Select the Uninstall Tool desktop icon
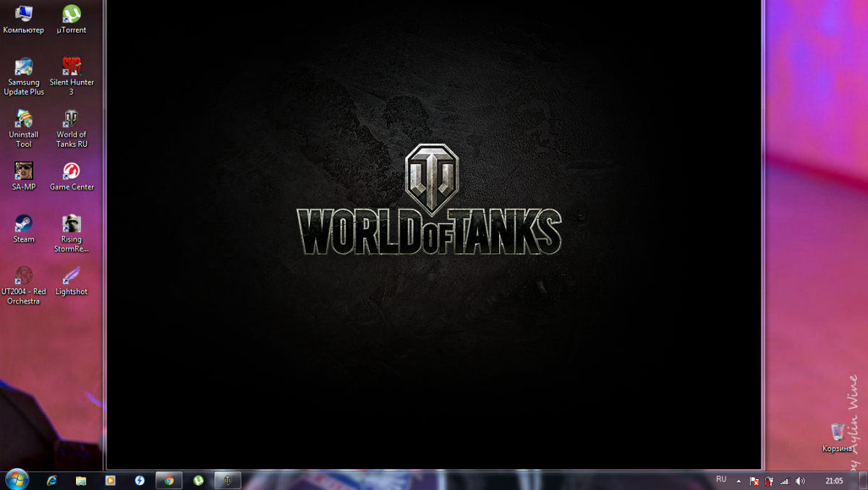The image size is (868, 490). coord(23,129)
